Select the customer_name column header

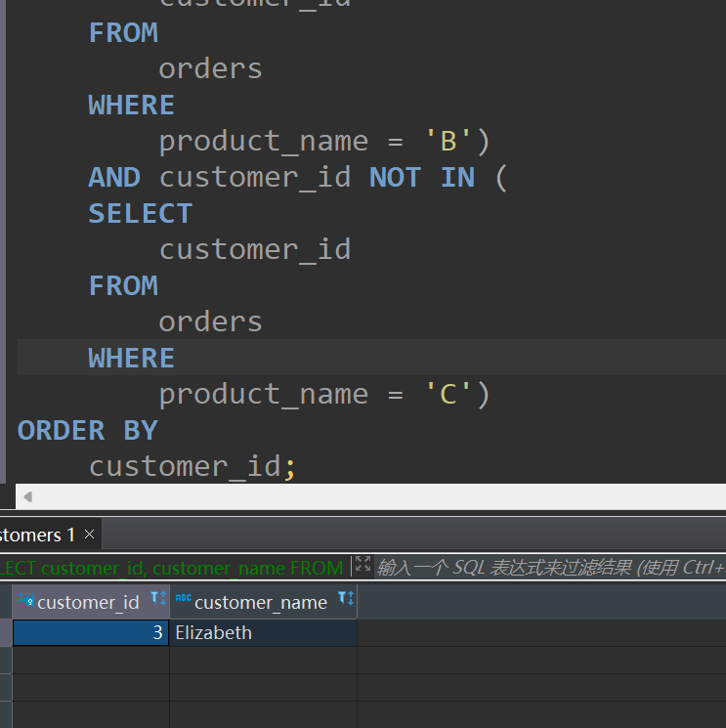[263, 602]
